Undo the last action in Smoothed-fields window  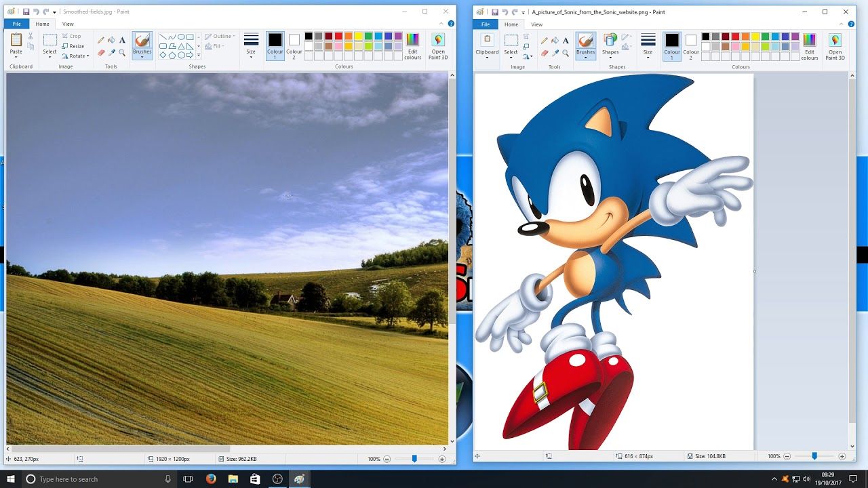point(36,12)
